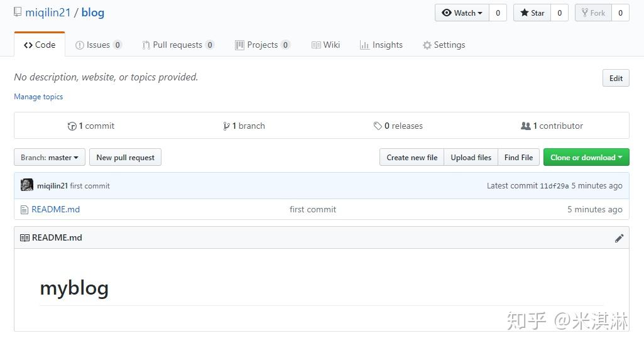Star the blog repository

pyautogui.click(x=532, y=13)
